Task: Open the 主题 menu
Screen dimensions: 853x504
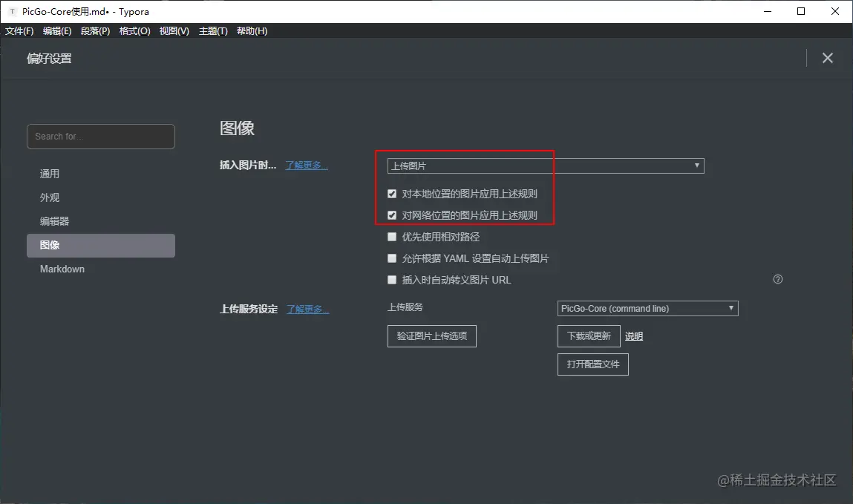Action: click(212, 30)
